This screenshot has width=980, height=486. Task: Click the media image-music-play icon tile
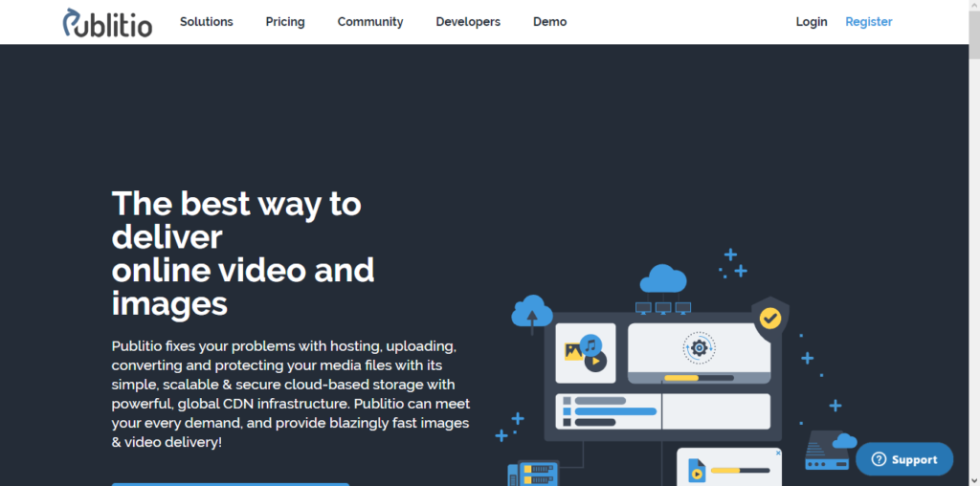pos(586,353)
